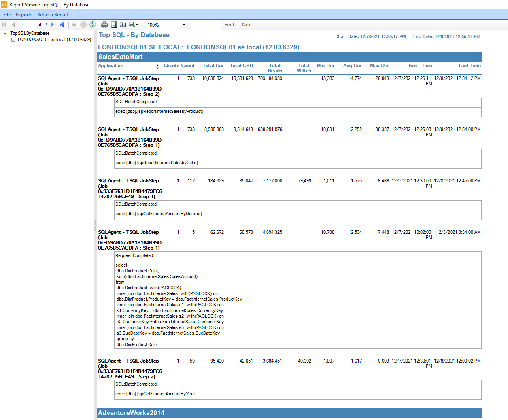Expand the LONDONSQL01.se.local tree node
Viewport: 508px width, 420px height.
[x=13, y=40]
